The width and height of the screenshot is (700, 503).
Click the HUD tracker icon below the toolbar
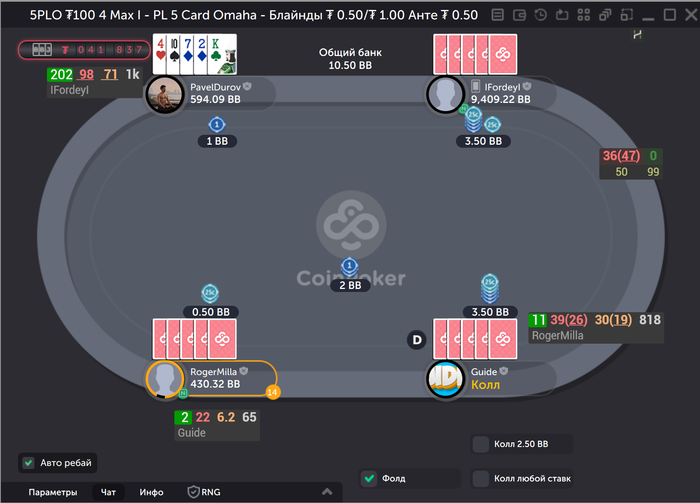tap(638, 34)
